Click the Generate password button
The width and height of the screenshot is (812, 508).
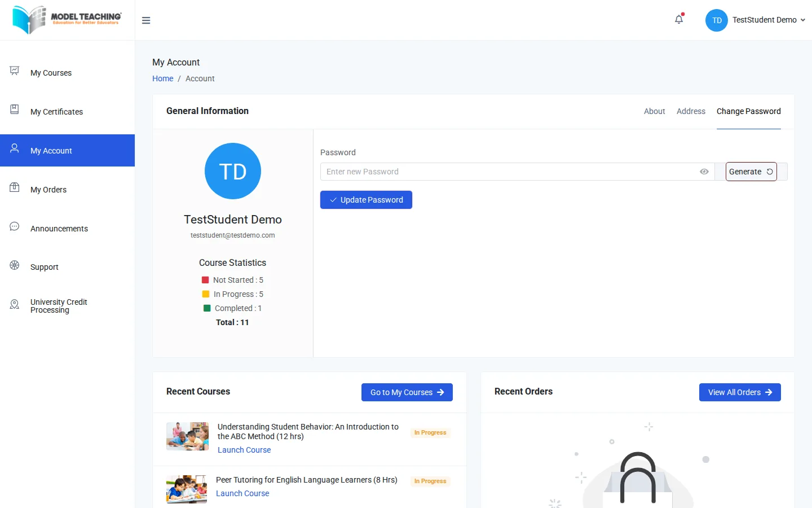(x=751, y=172)
